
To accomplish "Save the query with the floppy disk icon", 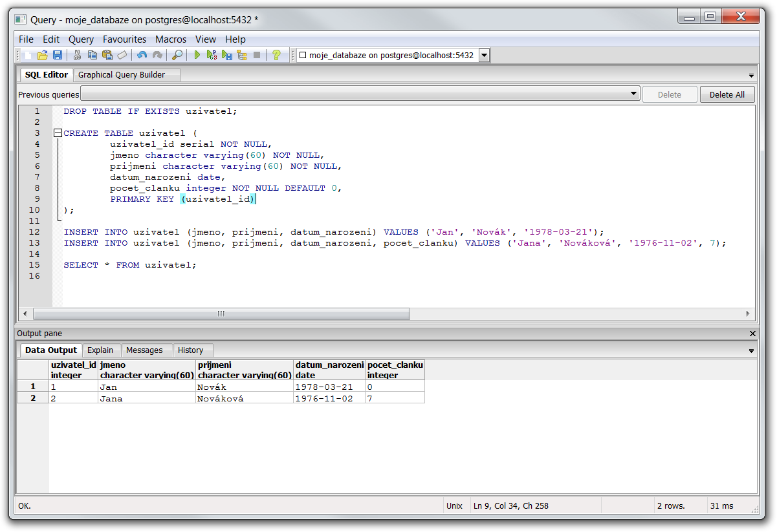I will point(57,56).
